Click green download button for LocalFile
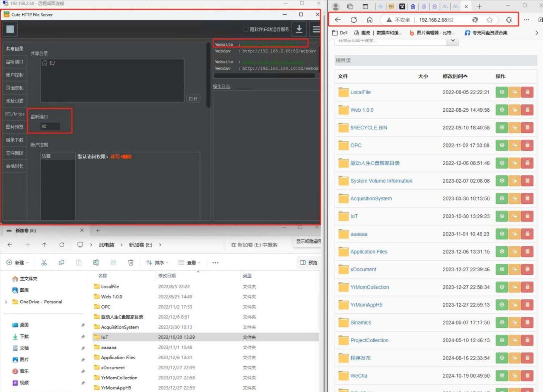Image resolution: width=543 pixels, height=392 pixels. click(x=502, y=92)
